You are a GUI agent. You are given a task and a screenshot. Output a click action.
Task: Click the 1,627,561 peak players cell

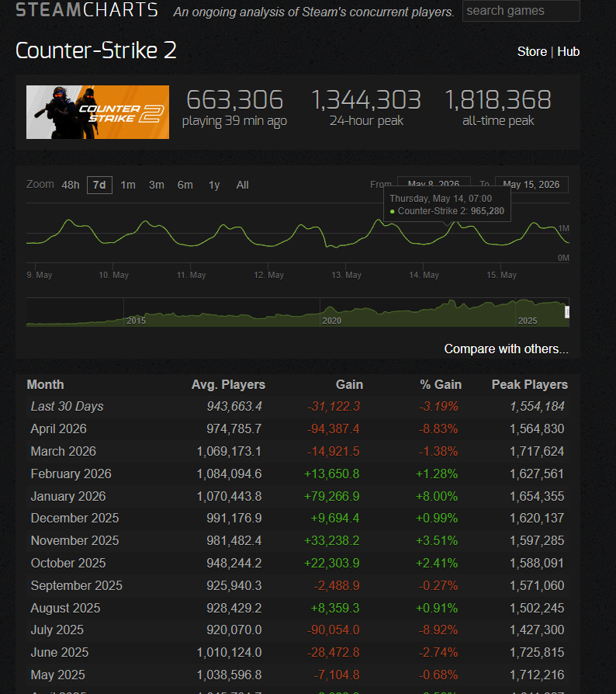(x=537, y=474)
